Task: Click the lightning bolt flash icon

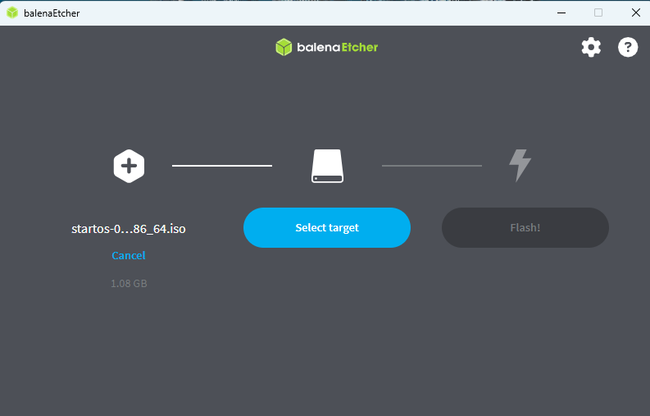Action: (520, 165)
